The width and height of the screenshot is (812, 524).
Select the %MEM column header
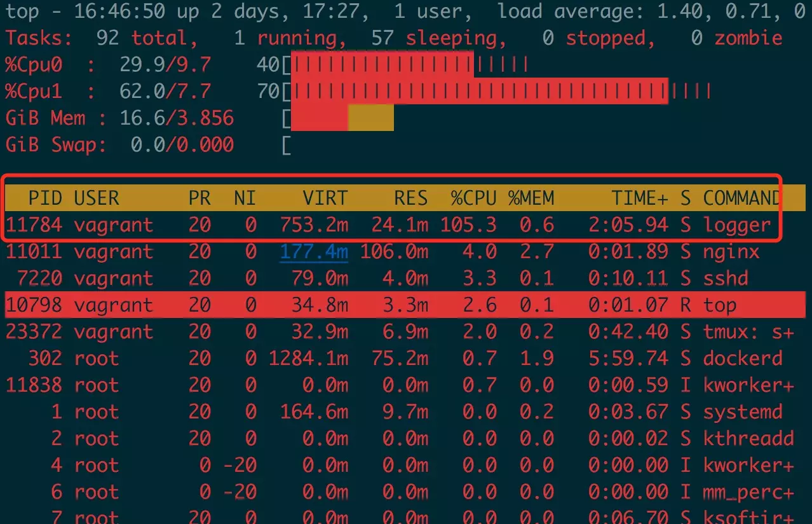click(531, 198)
